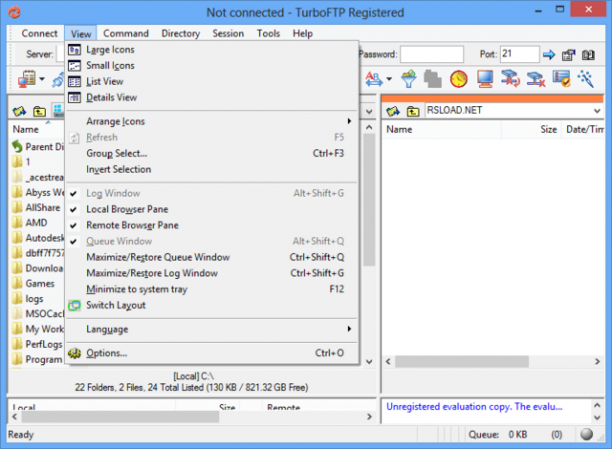The width and height of the screenshot is (612, 449).
Task: Open the address book icon
Action: point(589,55)
